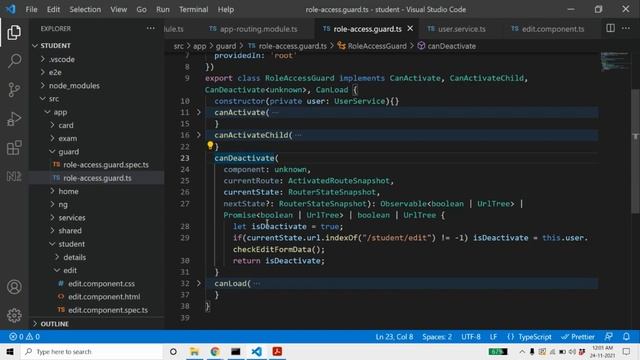Click the Prettier status bar item
The image size is (640, 360).
pos(578,337)
